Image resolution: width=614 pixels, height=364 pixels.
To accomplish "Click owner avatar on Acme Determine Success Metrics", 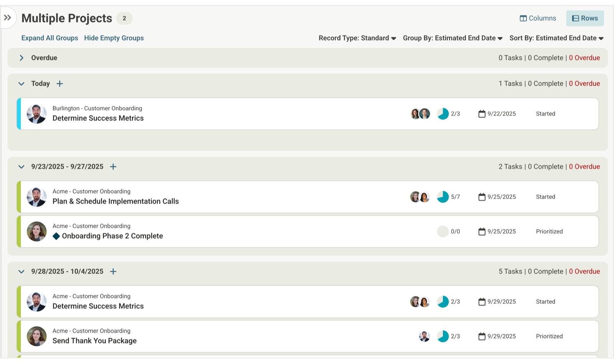I will [x=36, y=301].
